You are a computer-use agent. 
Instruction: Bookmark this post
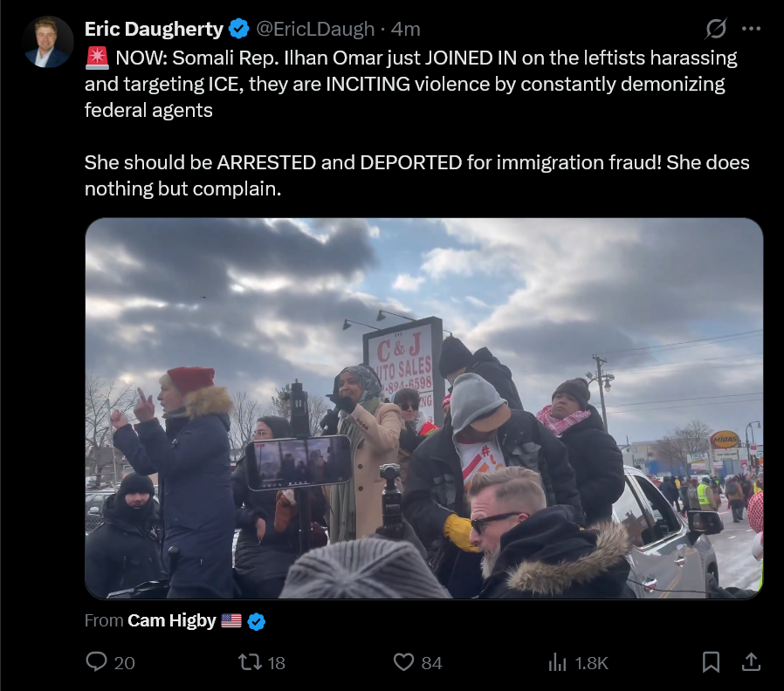(711, 662)
